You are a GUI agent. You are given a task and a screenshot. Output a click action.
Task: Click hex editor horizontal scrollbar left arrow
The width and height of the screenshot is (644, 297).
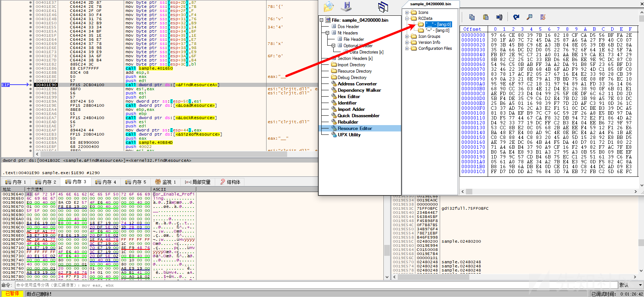tap(463, 191)
